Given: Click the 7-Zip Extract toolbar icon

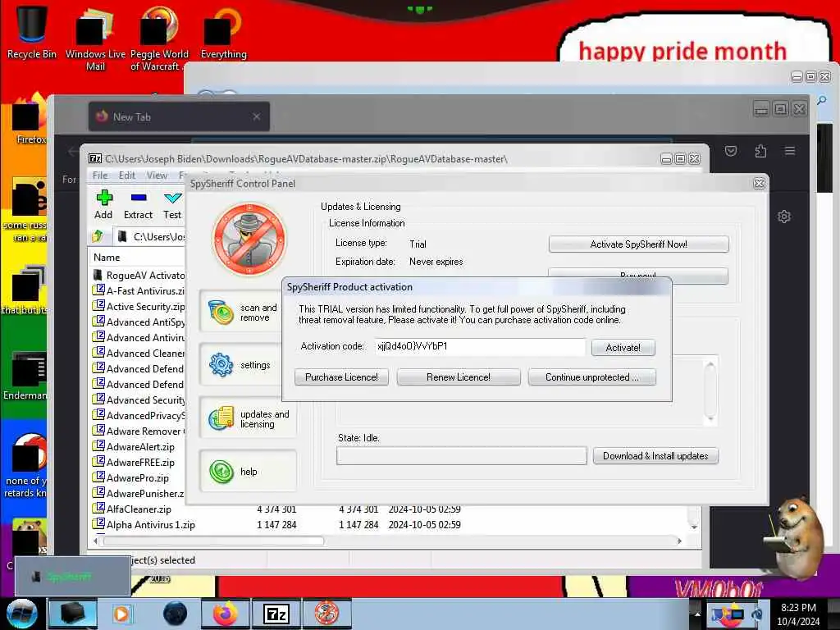Looking at the screenshot, I should [x=138, y=204].
